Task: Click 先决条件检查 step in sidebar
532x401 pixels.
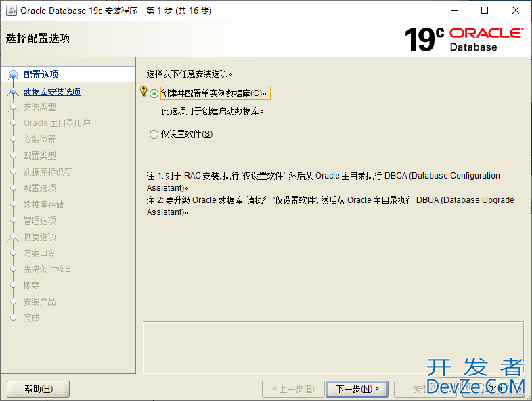Action: 47,269
